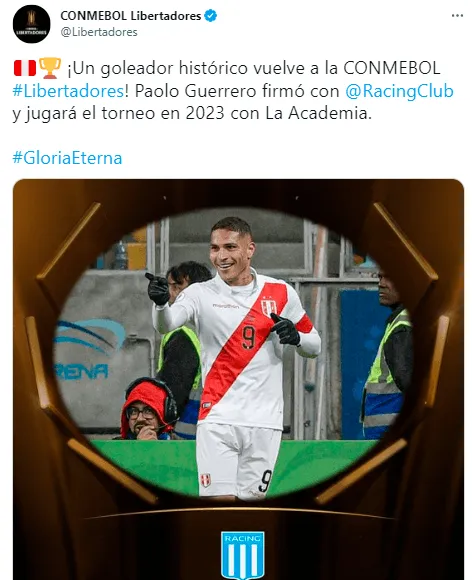Viewport: 472px width, 580px height.
Task: Click the number 9 on white shorts
Action: [265, 481]
